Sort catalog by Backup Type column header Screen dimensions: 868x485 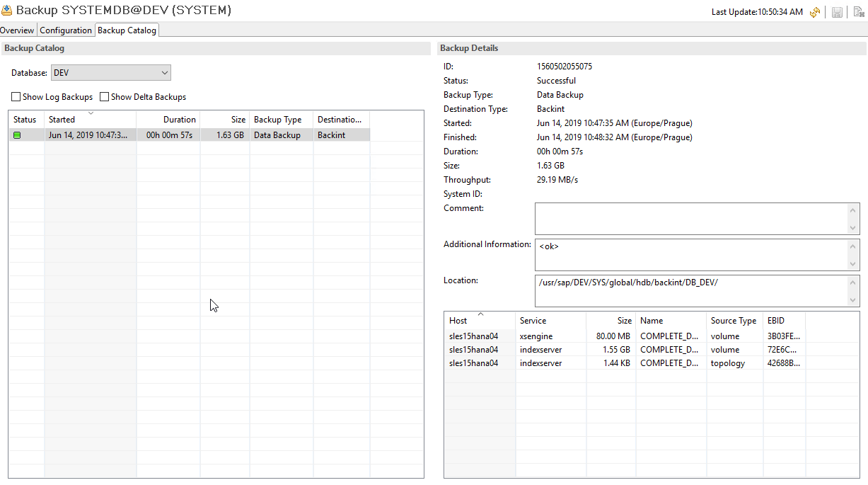[282, 120]
